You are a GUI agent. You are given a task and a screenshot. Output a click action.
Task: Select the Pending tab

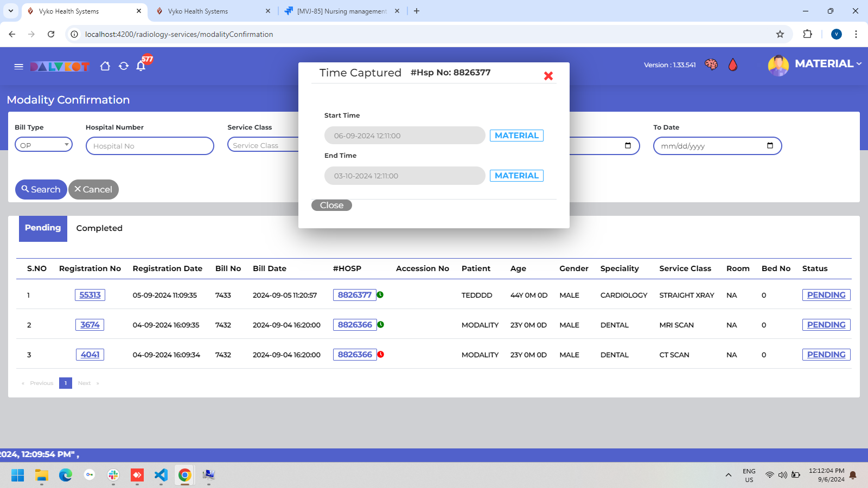(x=43, y=228)
